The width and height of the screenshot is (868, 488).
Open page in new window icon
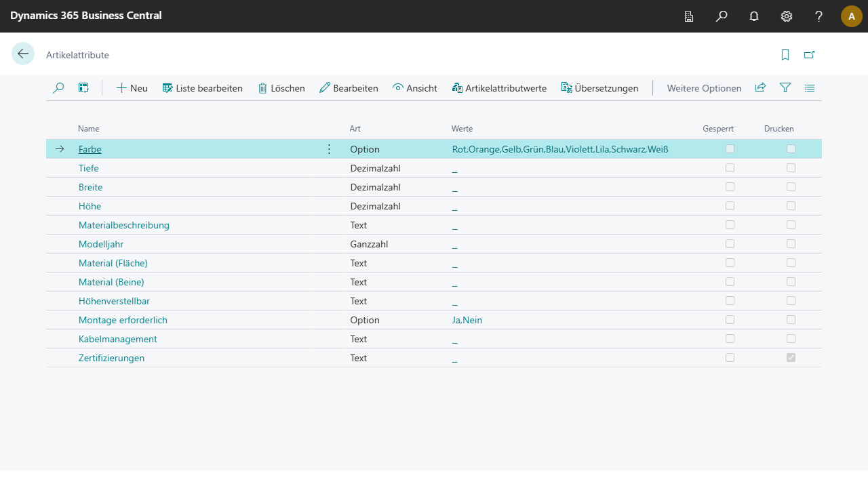pyautogui.click(x=809, y=55)
